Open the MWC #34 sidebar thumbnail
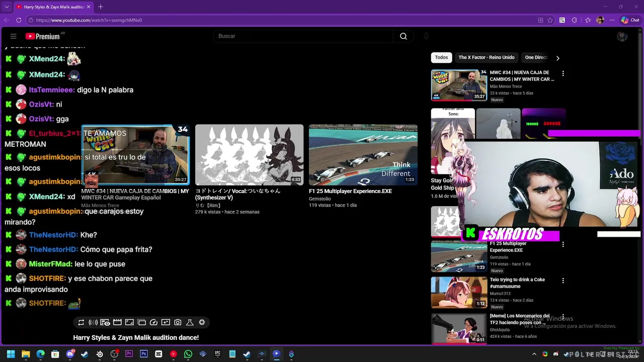 click(x=459, y=85)
